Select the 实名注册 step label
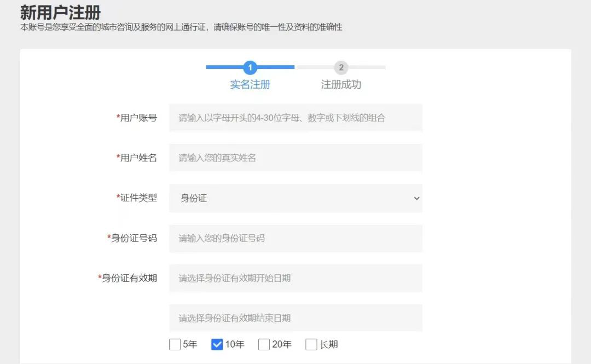The image size is (591, 364). pos(250,84)
